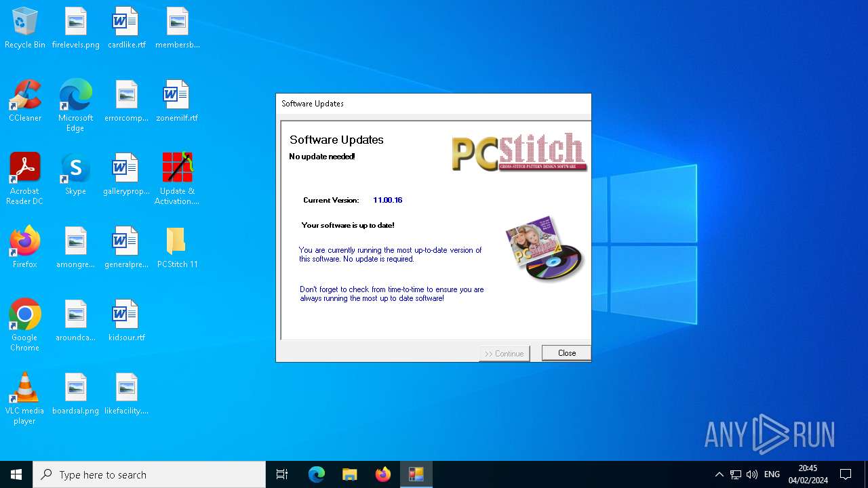Select the likefacility... file icon
Screen dimensions: 868x488
point(127,394)
